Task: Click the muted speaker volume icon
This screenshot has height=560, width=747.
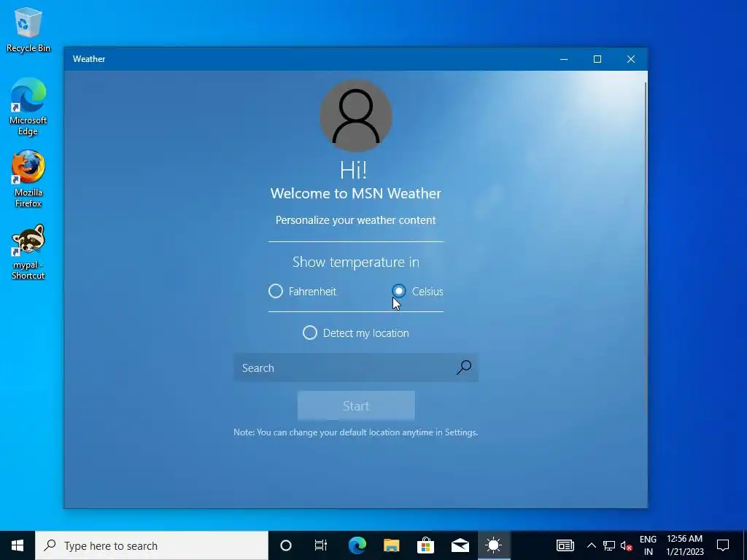Action: pyautogui.click(x=626, y=545)
